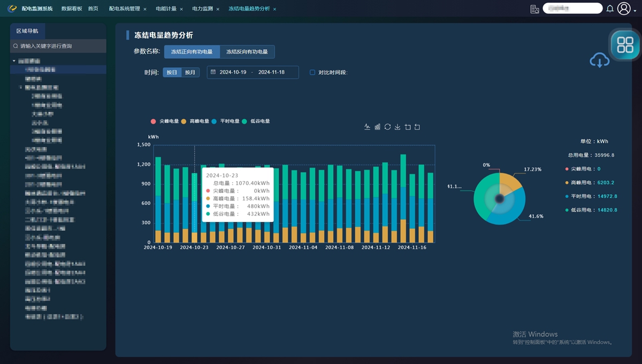Click the zoom reset back icon
Screen dimensions: 642x364
417,127
